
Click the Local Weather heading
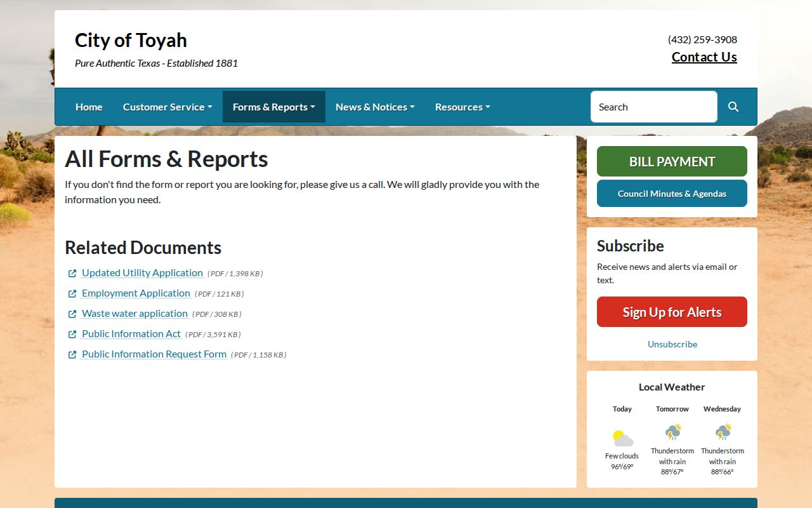coord(672,387)
